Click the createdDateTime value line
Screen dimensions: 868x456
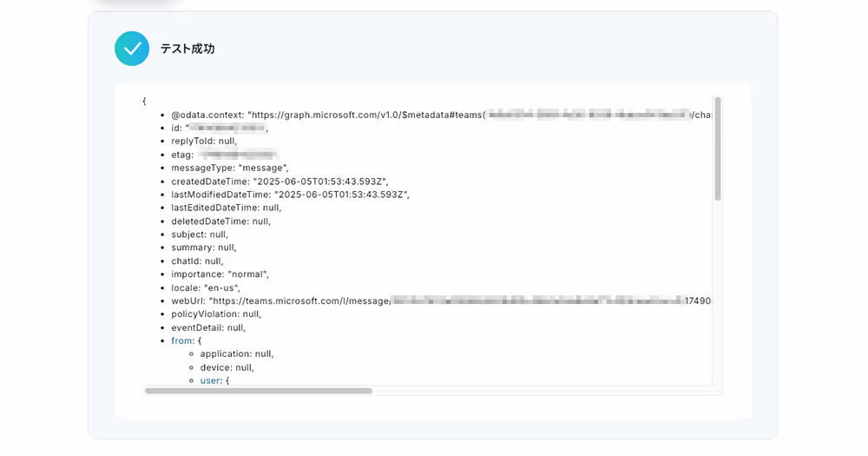[279, 182]
